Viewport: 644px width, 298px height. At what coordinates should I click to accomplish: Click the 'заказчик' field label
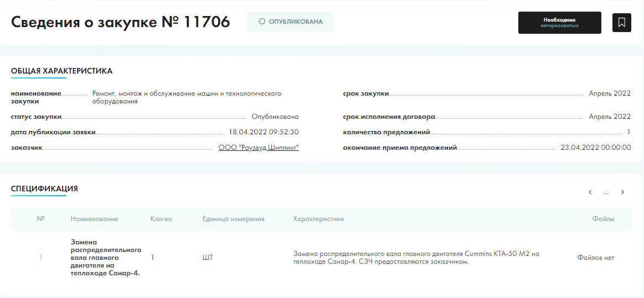(x=27, y=148)
